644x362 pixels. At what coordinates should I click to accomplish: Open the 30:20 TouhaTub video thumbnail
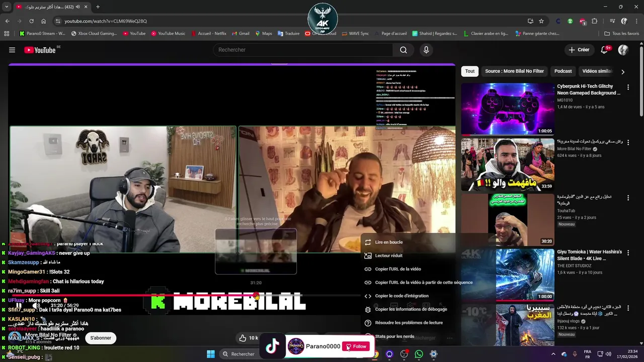coord(508,220)
